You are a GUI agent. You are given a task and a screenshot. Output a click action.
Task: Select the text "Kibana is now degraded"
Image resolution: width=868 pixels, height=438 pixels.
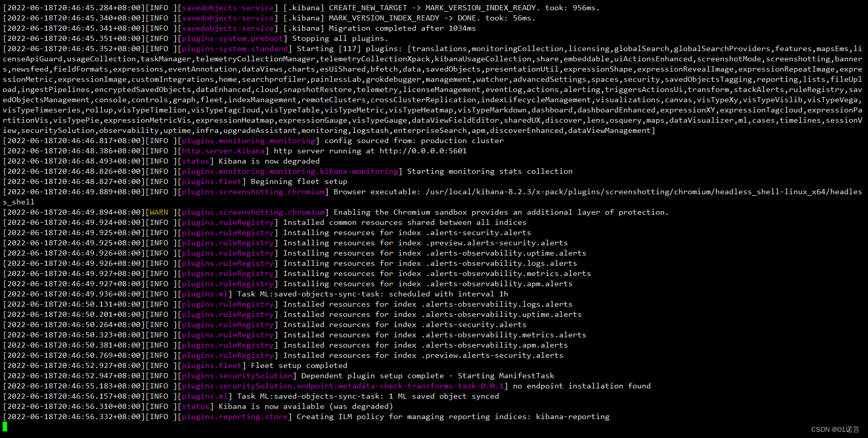[269, 161]
